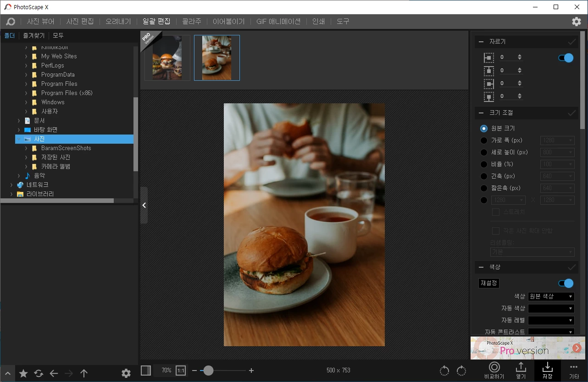The image size is (588, 382).
Task: Select 짧은축 (px) radio button
Action: tap(484, 188)
